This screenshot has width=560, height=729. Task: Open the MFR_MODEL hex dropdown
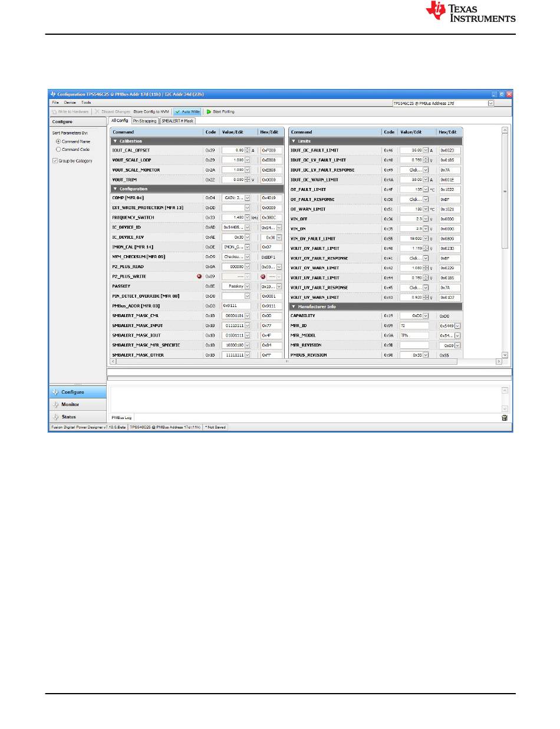pos(457,335)
